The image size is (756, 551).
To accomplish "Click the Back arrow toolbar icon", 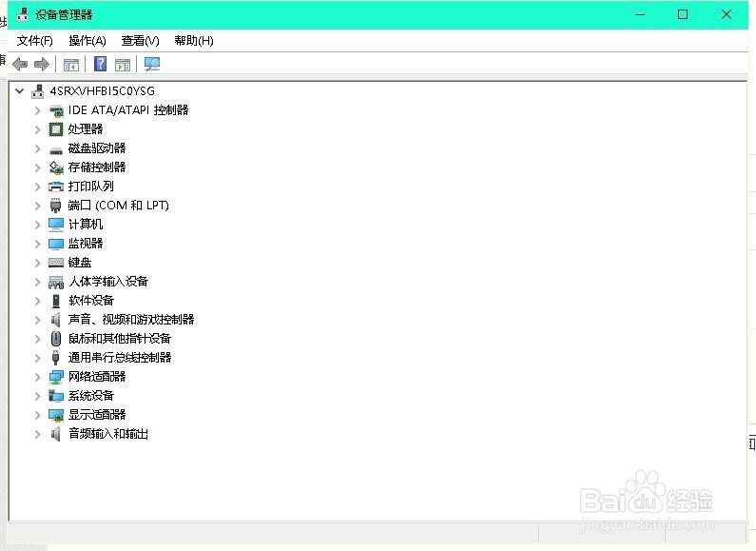I will [x=20, y=64].
